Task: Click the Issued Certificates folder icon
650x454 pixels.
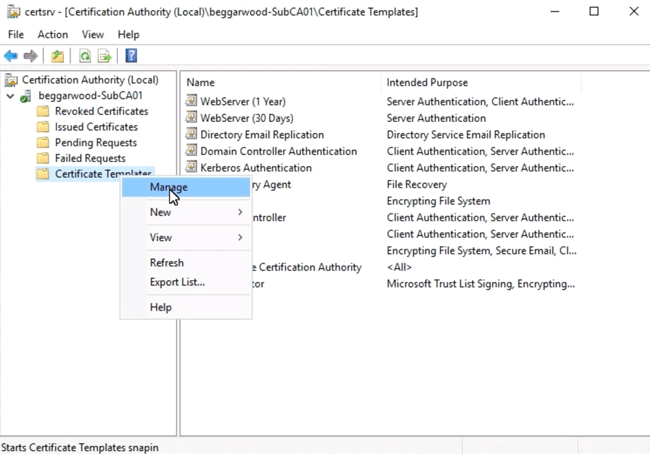Action: click(x=43, y=127)
